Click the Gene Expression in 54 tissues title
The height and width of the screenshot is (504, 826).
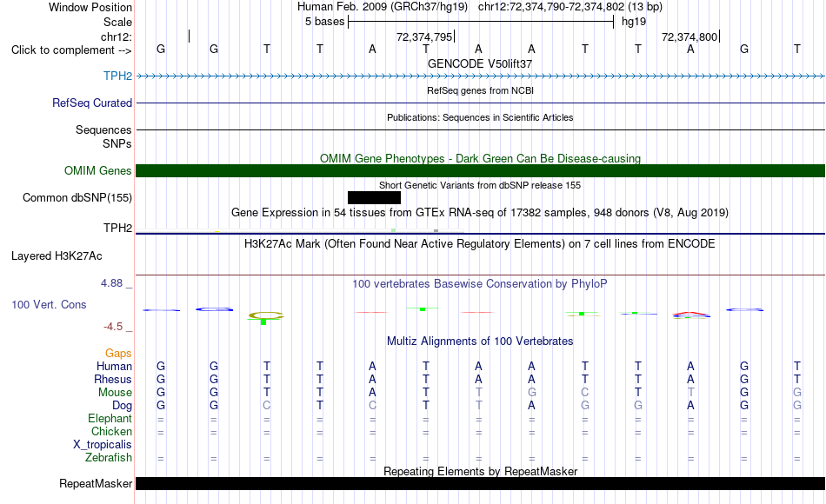click(480, 212)
